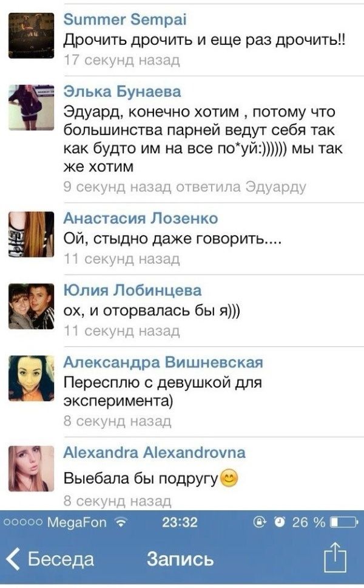
Task: Open the Александра Вишневская name link
Action: 163,362
